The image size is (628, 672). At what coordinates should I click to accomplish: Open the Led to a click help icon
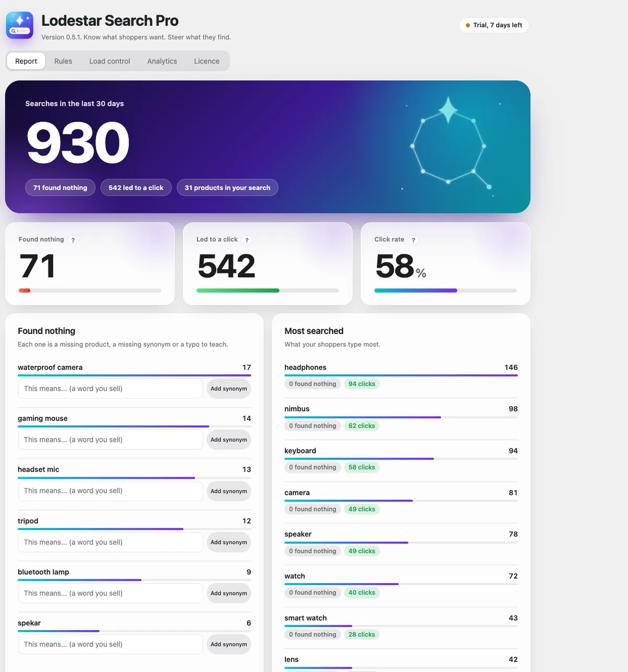click(247, 240)
